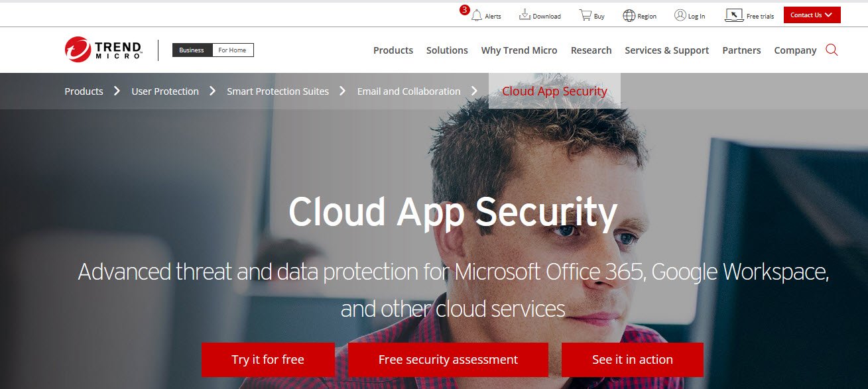Click the Alerts text label
This screenshot has width=868, height=389.
pos(493,17)
